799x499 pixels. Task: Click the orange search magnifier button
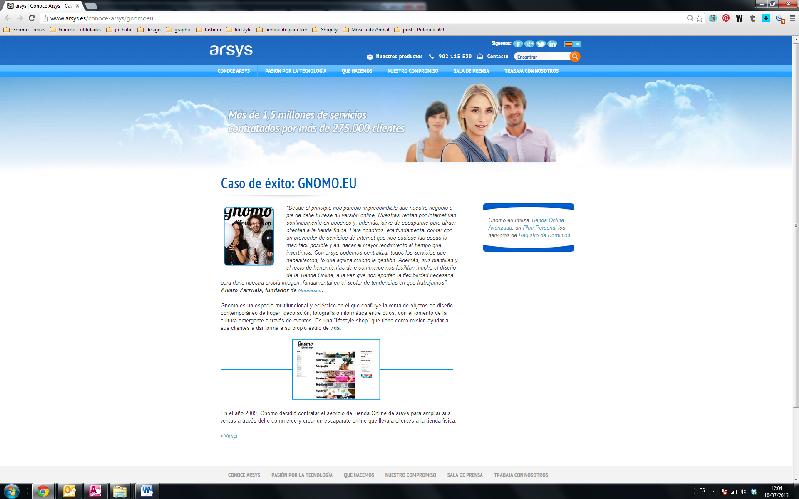575,56
